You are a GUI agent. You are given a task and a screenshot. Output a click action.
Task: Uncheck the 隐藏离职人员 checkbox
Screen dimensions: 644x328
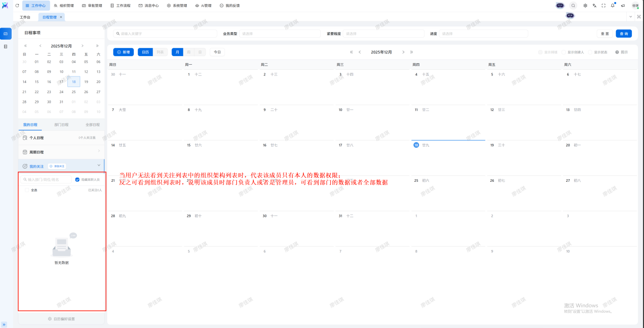pos(77,179)
